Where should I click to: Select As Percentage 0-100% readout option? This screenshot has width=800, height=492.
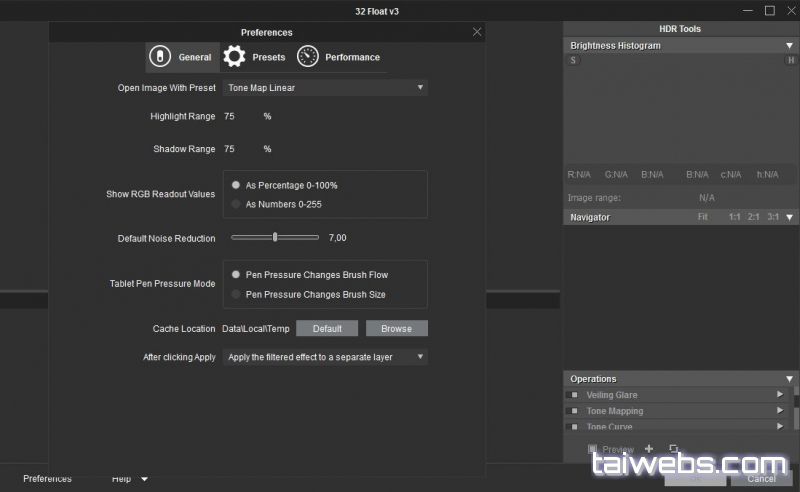(x=236, y=185)
